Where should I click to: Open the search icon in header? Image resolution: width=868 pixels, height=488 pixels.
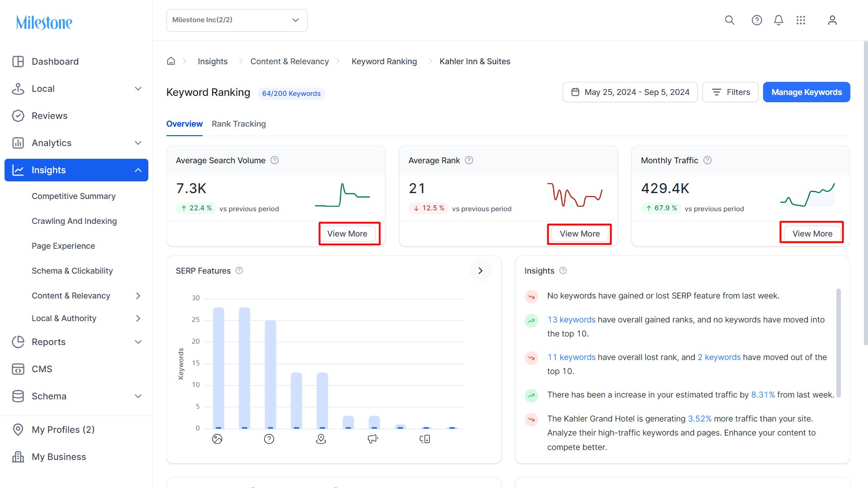[730, 20]
